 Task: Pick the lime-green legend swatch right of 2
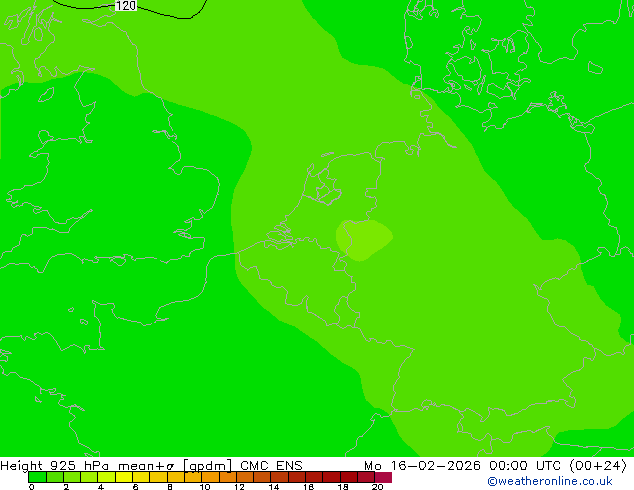[72, 477]
